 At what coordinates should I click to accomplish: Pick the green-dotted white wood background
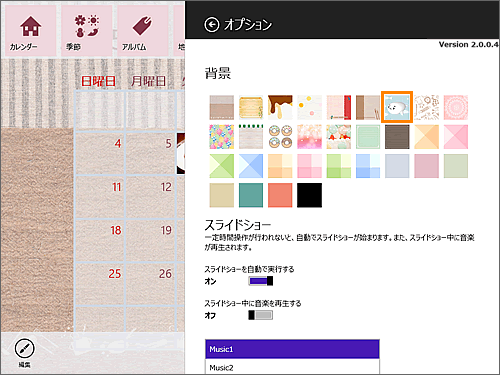(x=251, y=137)
